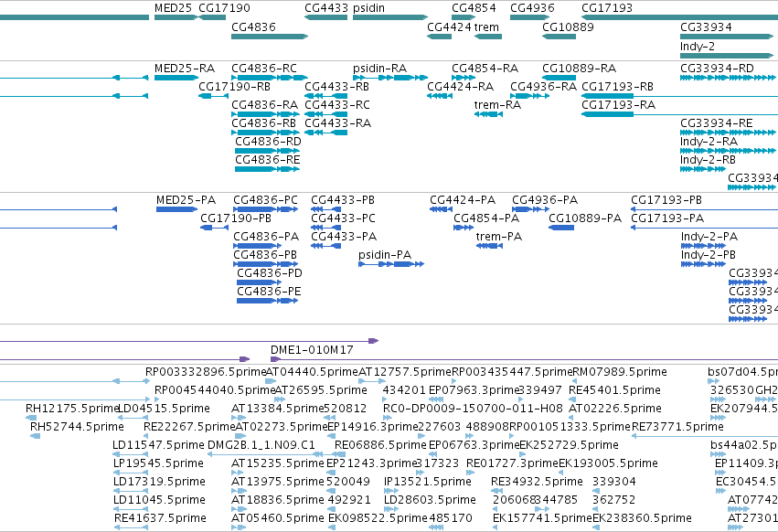This screenshot has width=778, height=532.
Task: Click the CG10889-PA protein label
Action: [x=585, y=218]
